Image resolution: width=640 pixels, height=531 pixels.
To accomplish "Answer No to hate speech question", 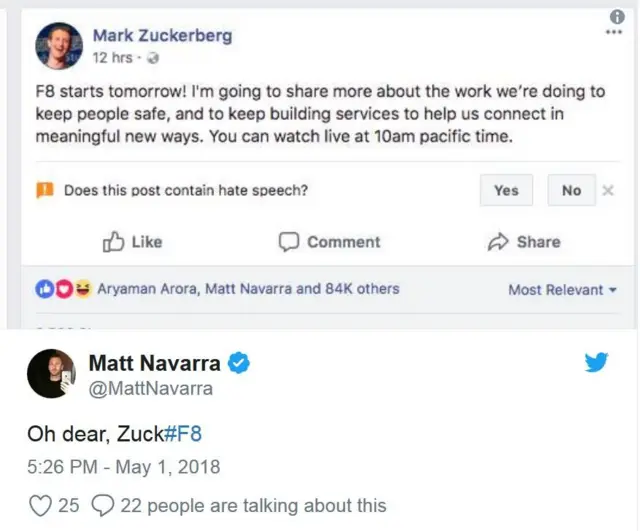I will pyautogui.click(x=571, y=190).
